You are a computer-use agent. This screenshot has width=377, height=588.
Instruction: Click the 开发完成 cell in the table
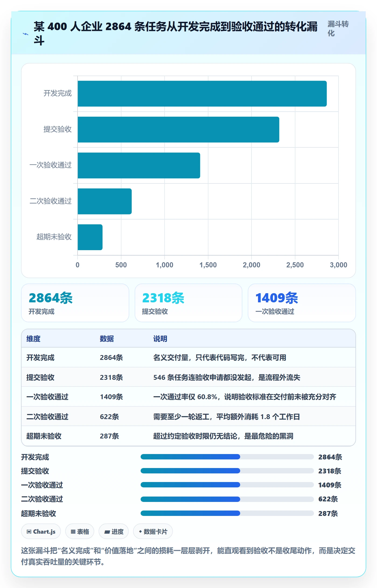[x=40, y=357]
